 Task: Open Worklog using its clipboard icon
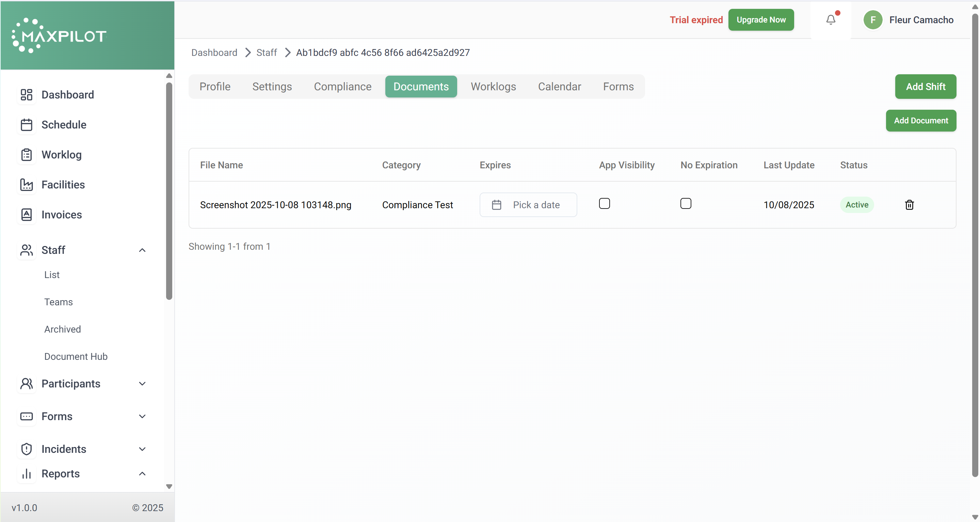26,155
